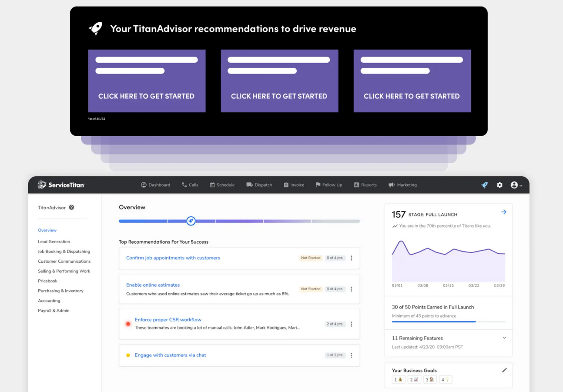Select business goal 4 lightbulb

(x=446, y=380)
